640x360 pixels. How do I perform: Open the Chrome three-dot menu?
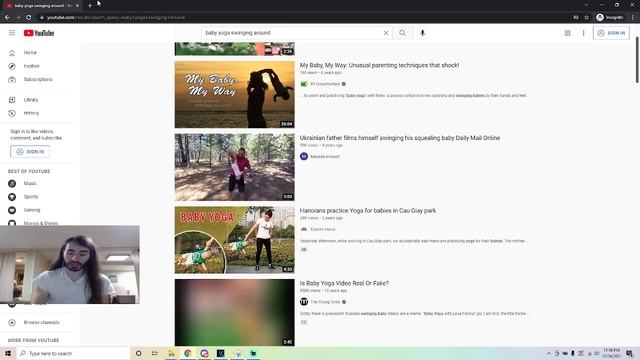pos(633,18)
